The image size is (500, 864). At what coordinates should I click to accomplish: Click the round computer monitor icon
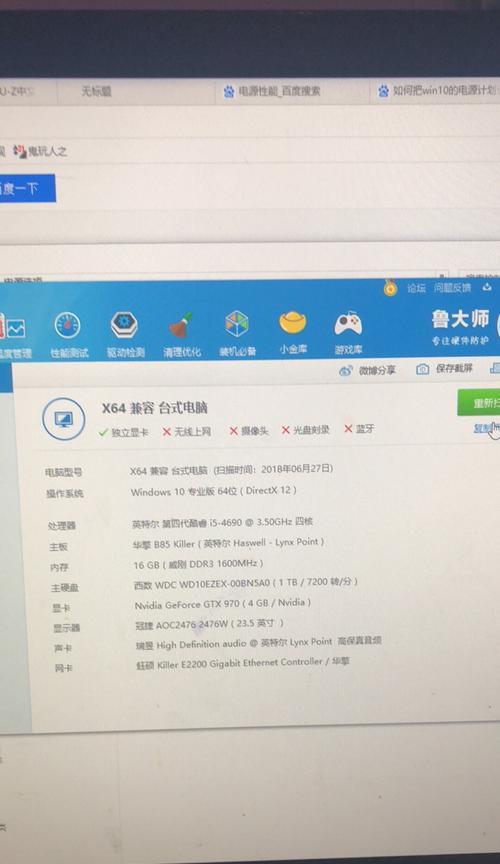tap(63, 419)
